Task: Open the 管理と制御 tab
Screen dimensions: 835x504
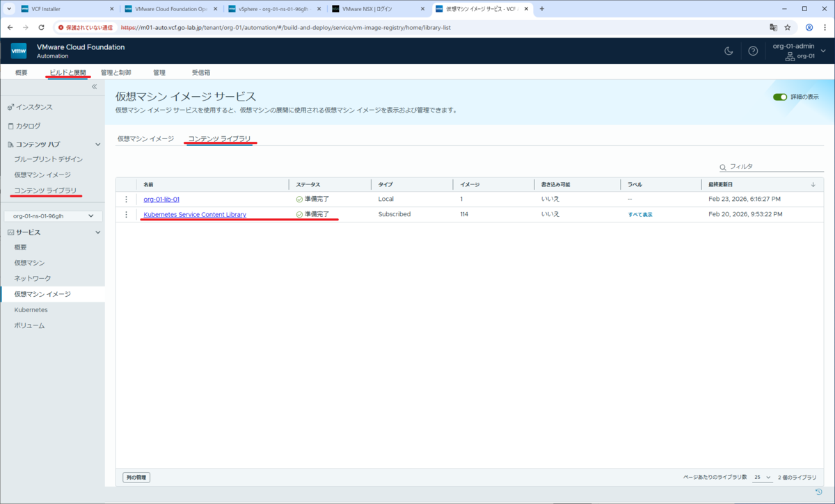Action: [x=116, y=72]
